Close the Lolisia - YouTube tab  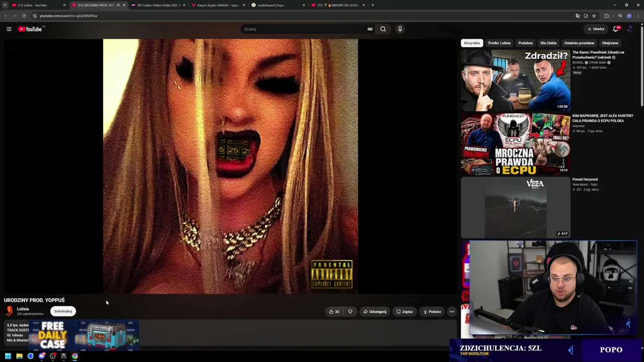point(64,5)
